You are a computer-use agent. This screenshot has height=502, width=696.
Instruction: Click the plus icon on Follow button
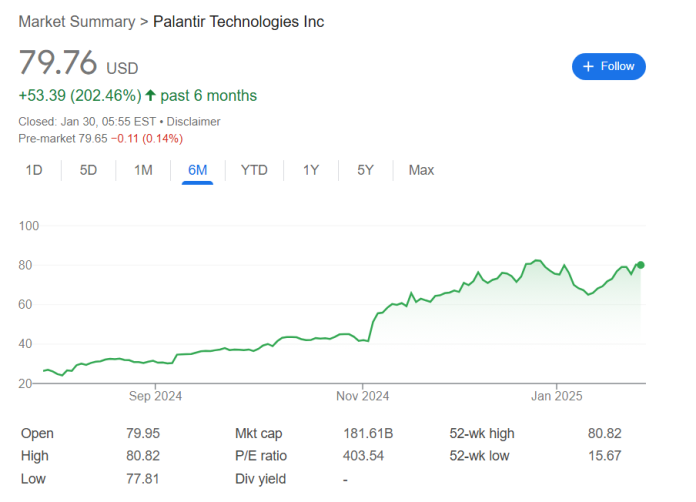pyautogui.click(x=588, y=66)
